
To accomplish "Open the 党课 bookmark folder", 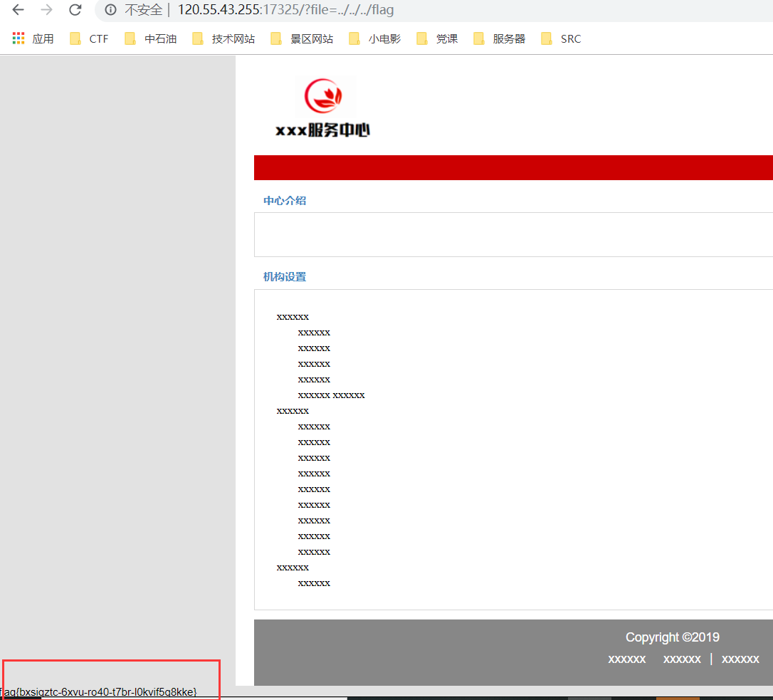I will (437, 38).
